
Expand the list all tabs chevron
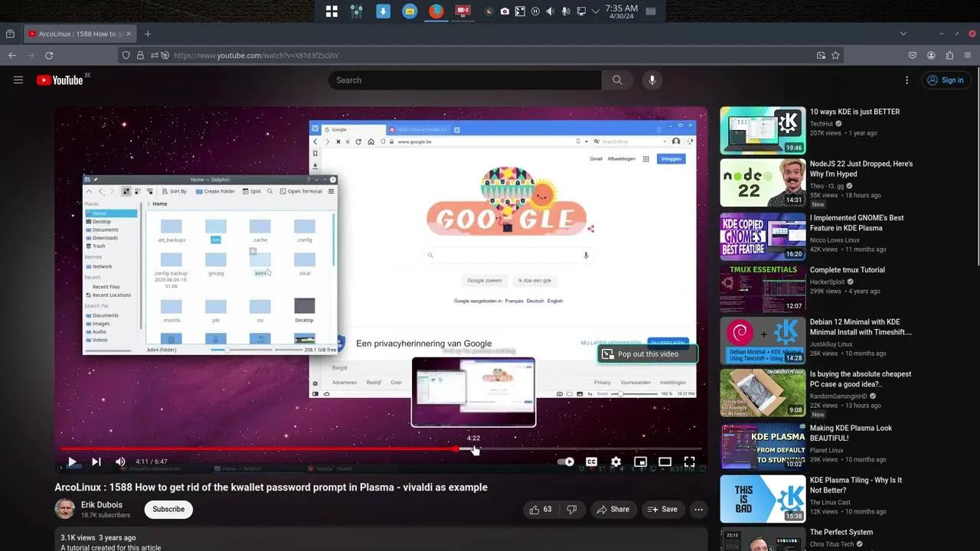point(903,34)
